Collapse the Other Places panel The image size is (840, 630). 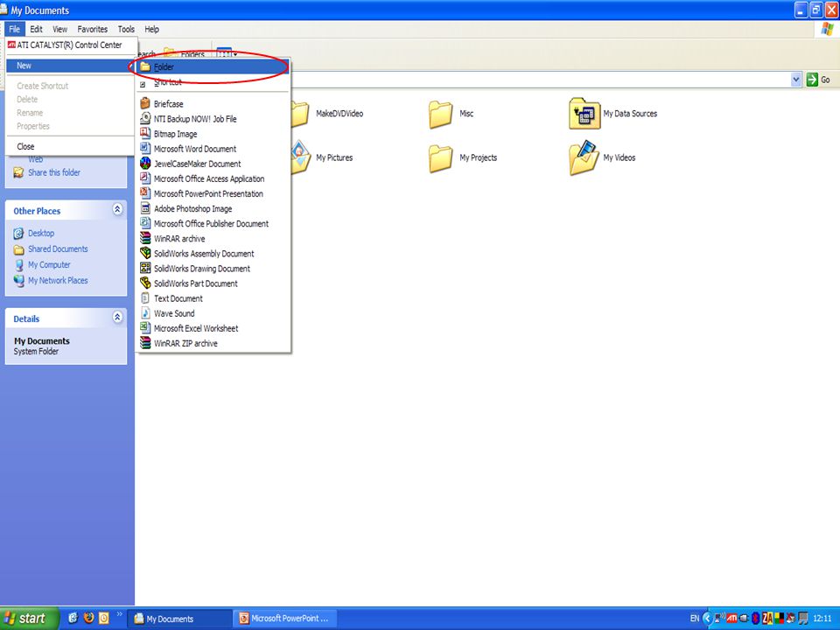point(117,209)
